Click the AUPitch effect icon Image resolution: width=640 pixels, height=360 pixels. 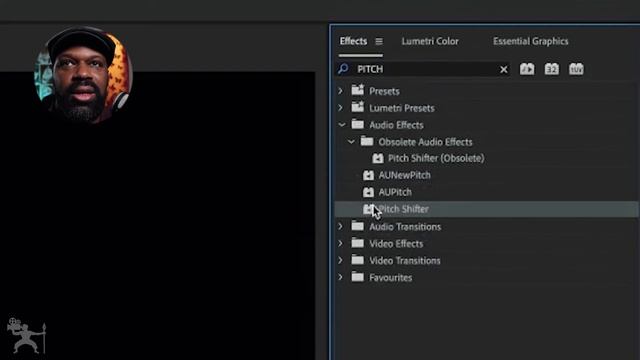pos(368,192)
